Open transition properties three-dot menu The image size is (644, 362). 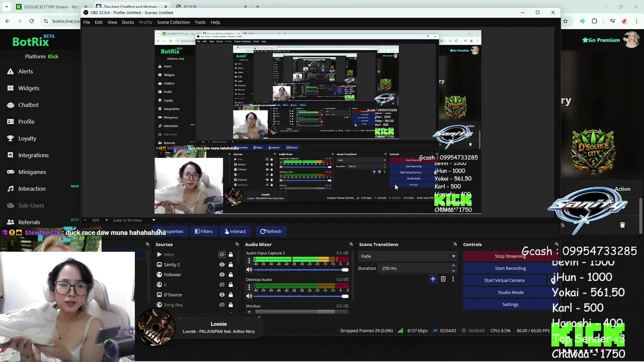coord(453,279)
